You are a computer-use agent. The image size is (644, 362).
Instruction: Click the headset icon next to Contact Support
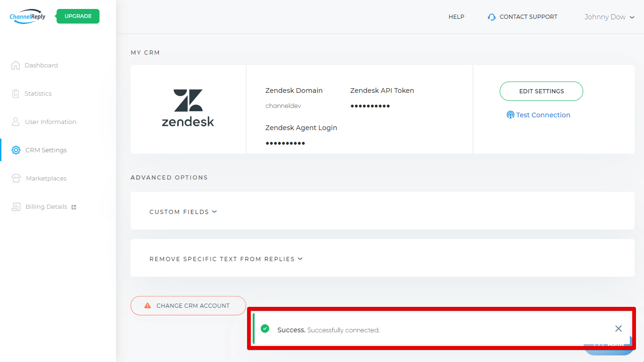(491, 16)
